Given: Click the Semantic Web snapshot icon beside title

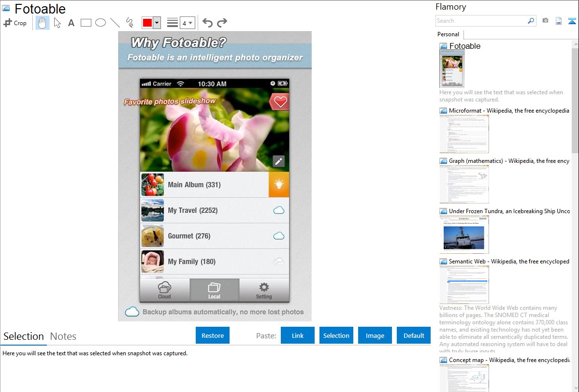Looking at the screenshot, I should (444, 261).
